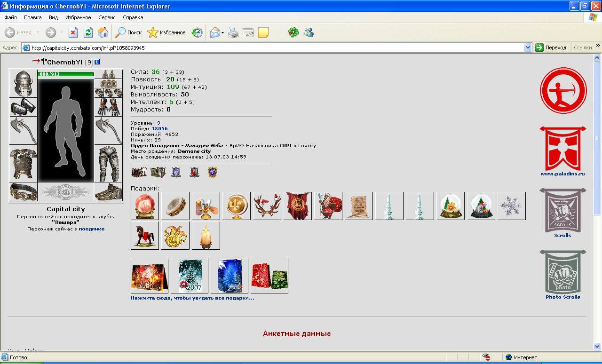The image size is (602, 364).
Task: Open the Избранное menu in menu bar
Action: (78, 17)
